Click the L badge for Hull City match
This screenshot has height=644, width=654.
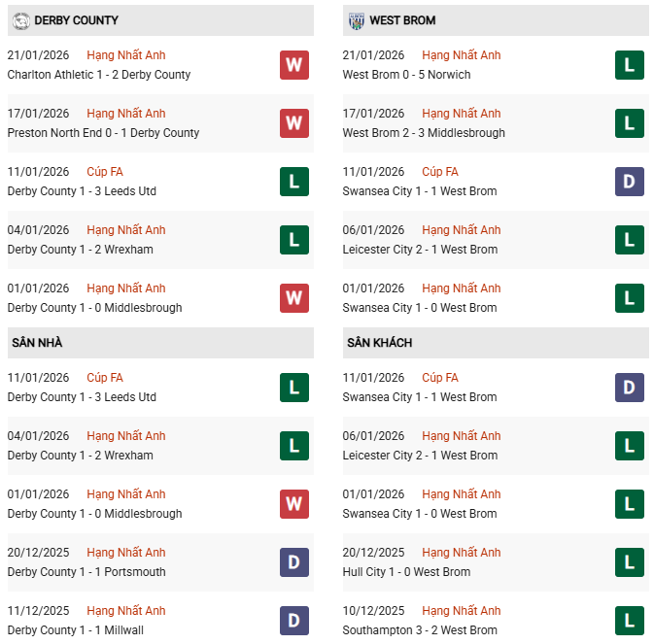point(630,562)
